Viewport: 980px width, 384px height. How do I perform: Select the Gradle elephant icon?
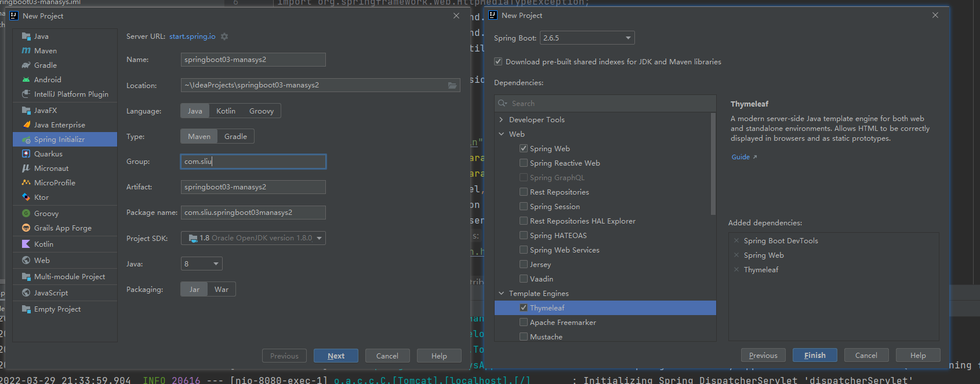coord(26,65)
